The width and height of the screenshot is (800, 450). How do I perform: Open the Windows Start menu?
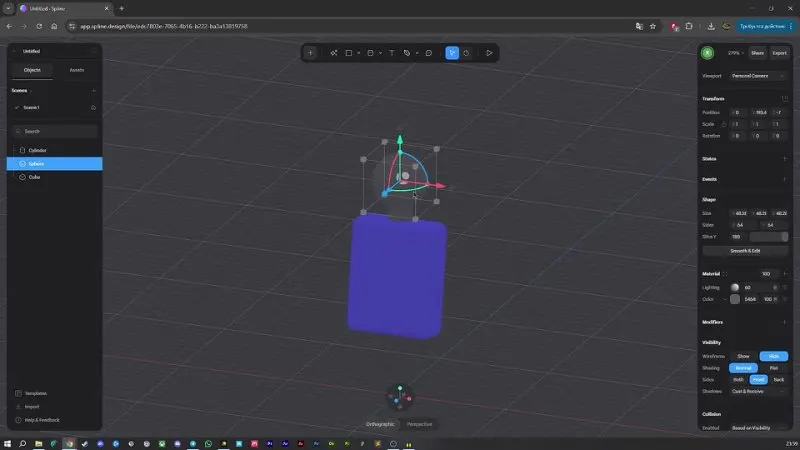pos(7,444)
